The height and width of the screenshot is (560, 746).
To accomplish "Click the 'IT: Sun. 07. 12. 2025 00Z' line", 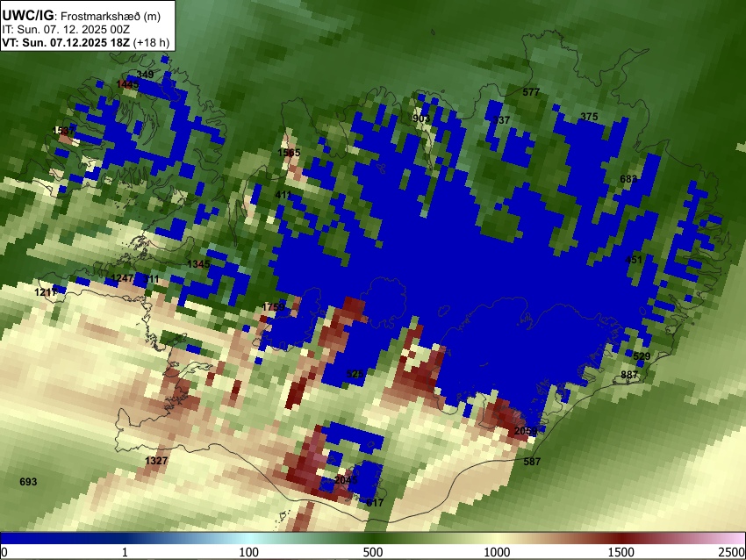I will click(66, 30).
